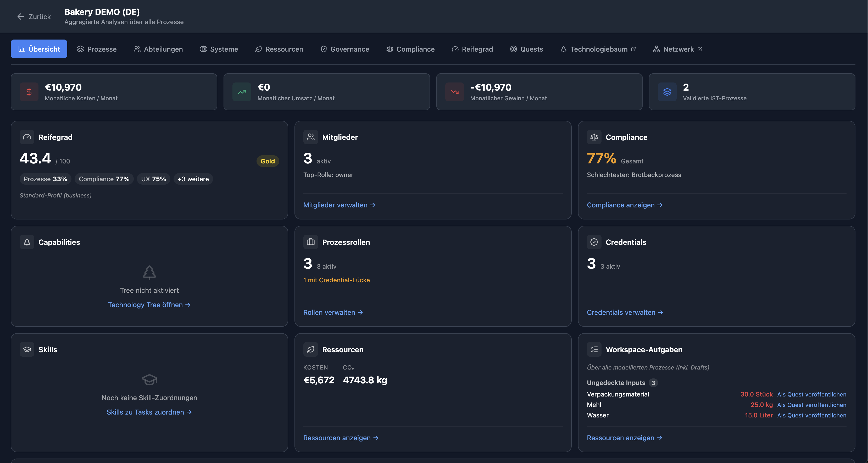Click the scales icon in Compliance card
Viewport: 868px width, 463px height.
point(594,137)
